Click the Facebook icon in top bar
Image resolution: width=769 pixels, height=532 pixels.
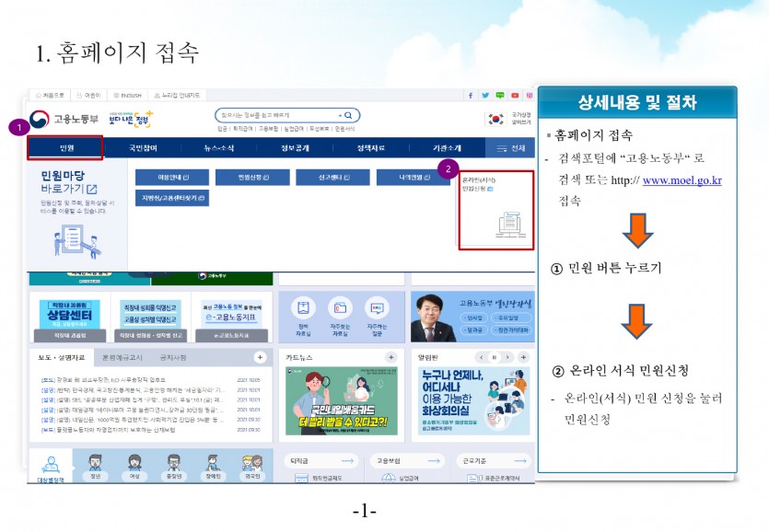[x=472, y=95]
